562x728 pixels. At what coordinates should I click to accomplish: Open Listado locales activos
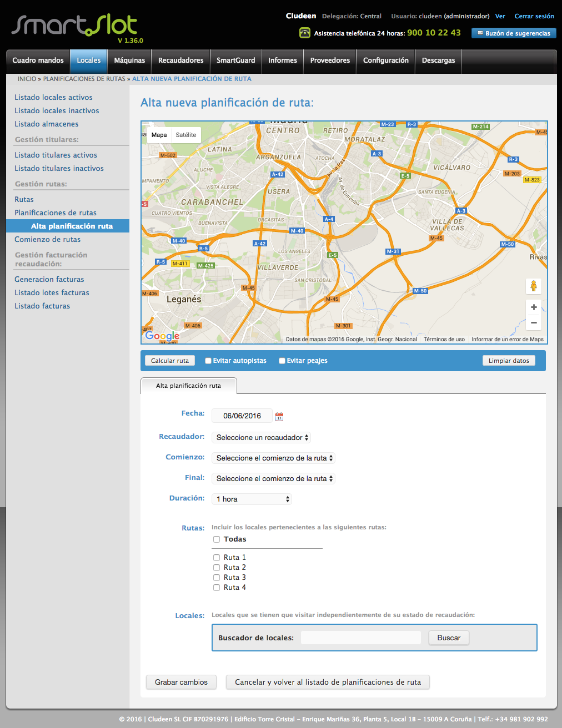coord(53,97)
